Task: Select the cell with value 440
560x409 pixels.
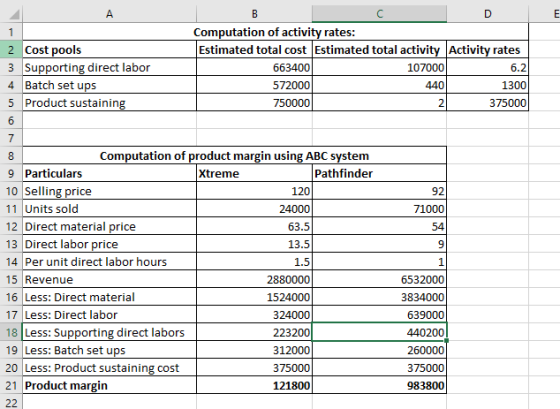Action: (x=379, y=85)
